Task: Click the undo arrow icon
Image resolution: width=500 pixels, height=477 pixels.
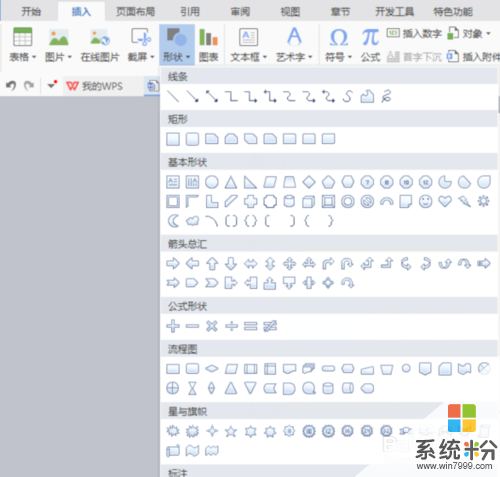Action: coord(11,86)
